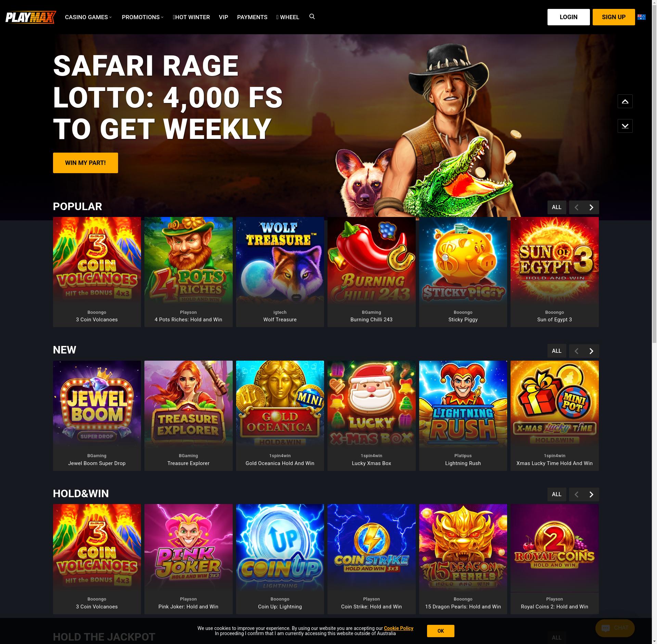Advance Popular games with right arrow
The width and height of the screenshot is (657, 644).
(591, 207)
